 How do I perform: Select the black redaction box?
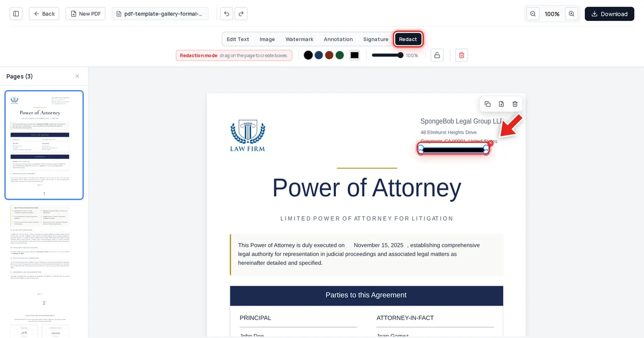(453, 150)
